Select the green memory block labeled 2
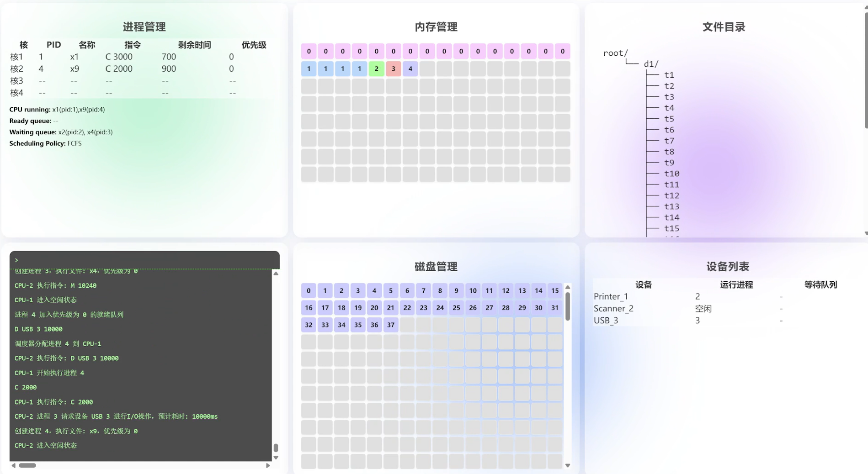This screenshot has width=868, height=474. coord(376,69)
